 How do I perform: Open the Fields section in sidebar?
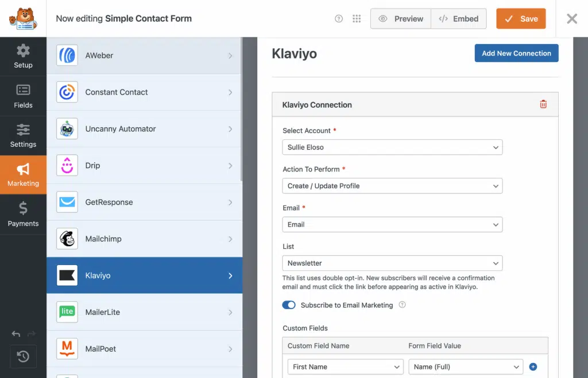[23, 96]
